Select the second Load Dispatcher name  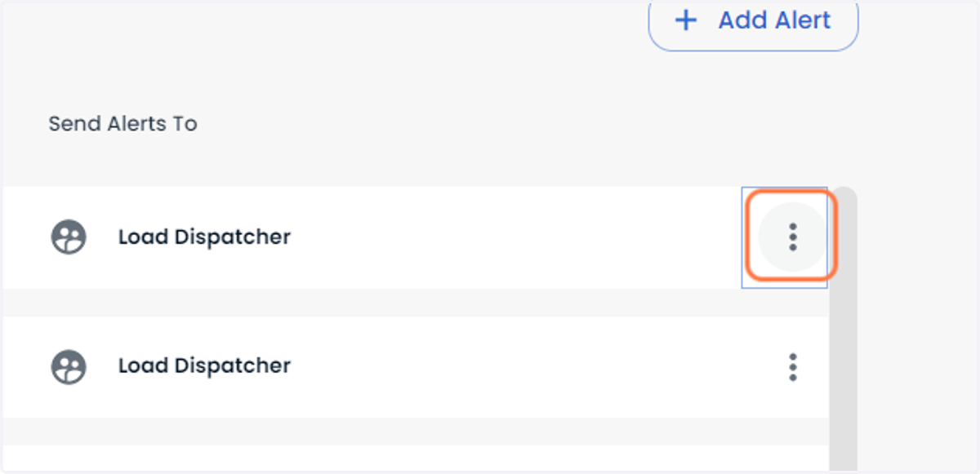[x=204, y=365]
